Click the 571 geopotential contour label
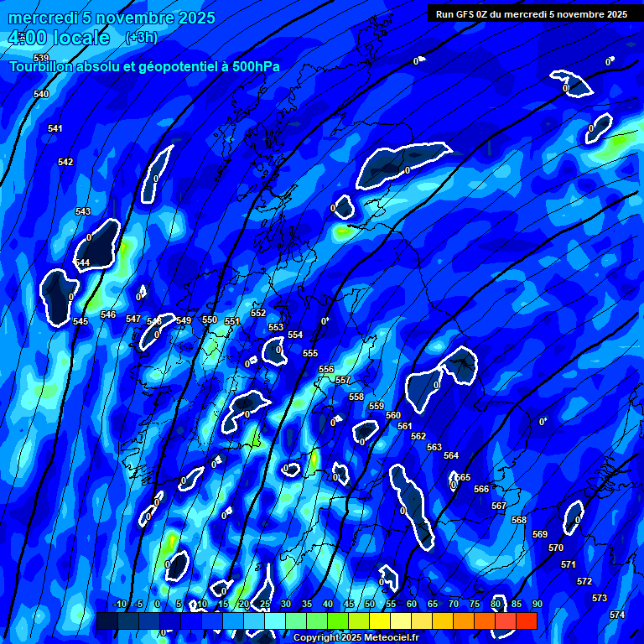 point(569,565)
